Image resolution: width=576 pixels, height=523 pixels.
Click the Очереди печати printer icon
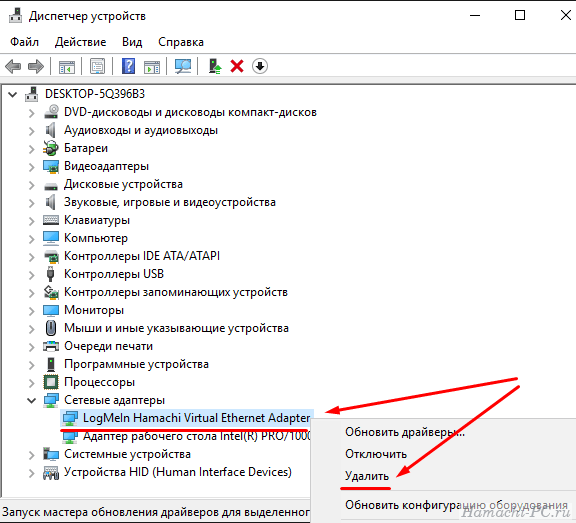point(51,346)
